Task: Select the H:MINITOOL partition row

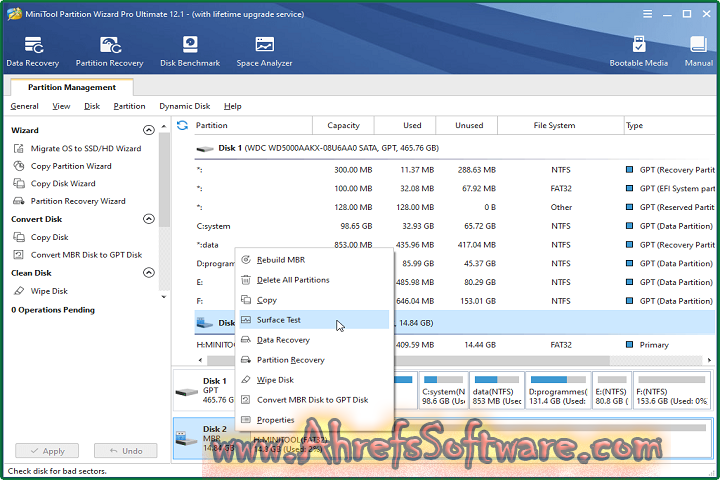Action: tap(455, 344)
